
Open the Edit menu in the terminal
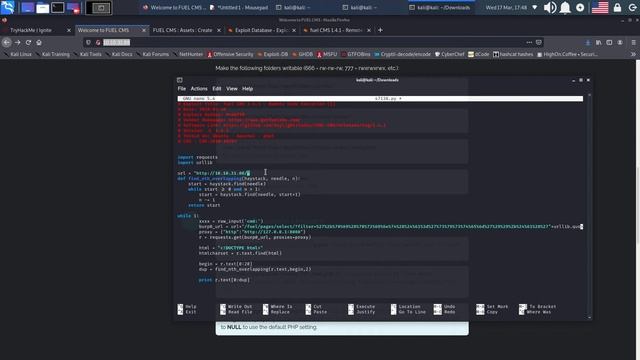pos(216,89)
